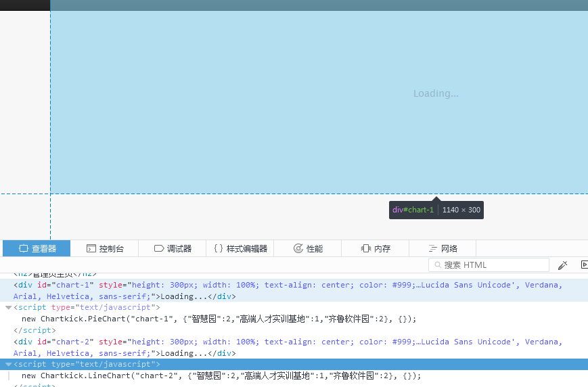Open the 网络 network tab

[443, 248]
